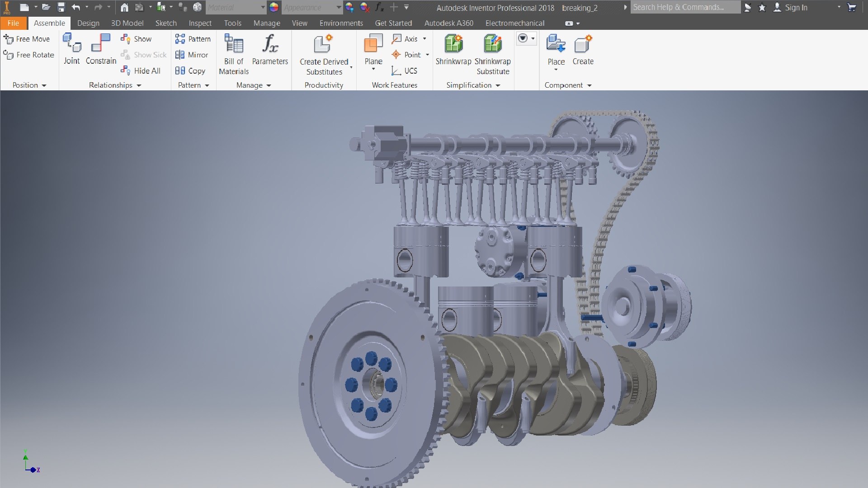Click the favorites star icon

(x=762, y=7)
